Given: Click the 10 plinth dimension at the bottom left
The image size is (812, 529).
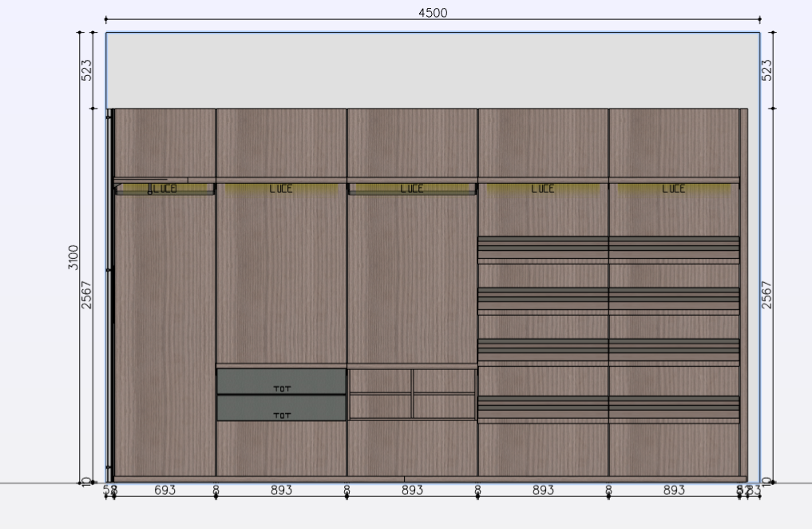Looking at the screenshot, I should 86,482.
